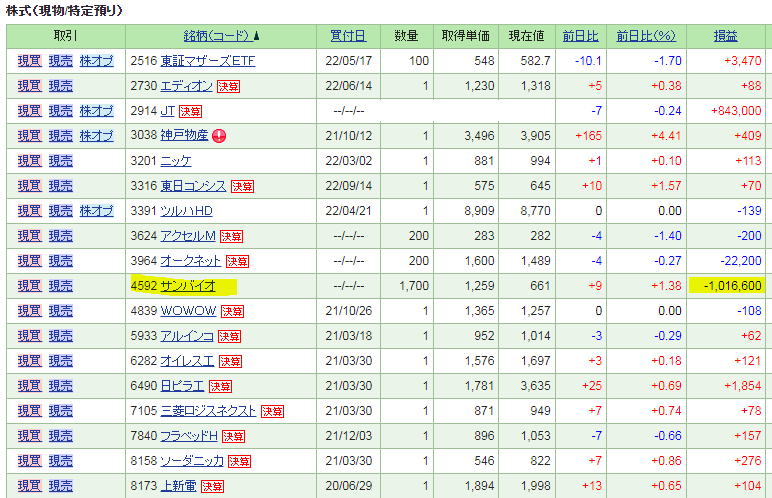
Task: Sort by the 買付日 column header
Action: tap(348, 36)
